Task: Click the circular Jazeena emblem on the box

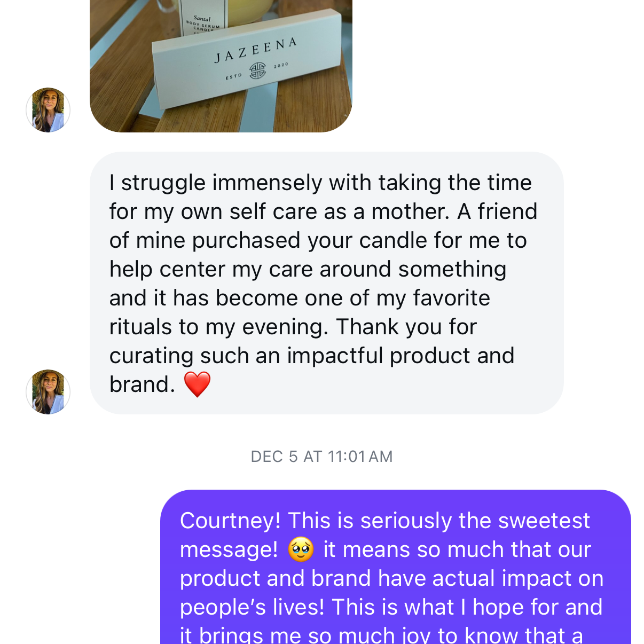Action: coord(258,70)
